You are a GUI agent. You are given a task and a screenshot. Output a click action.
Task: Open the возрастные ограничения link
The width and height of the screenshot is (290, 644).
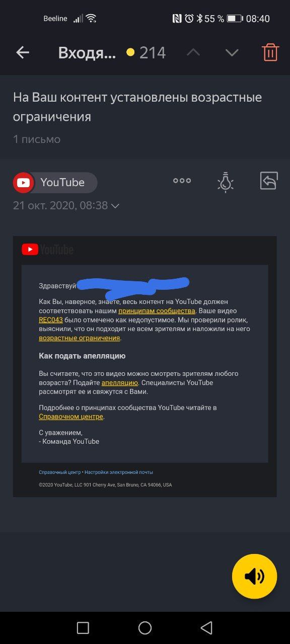80,338
